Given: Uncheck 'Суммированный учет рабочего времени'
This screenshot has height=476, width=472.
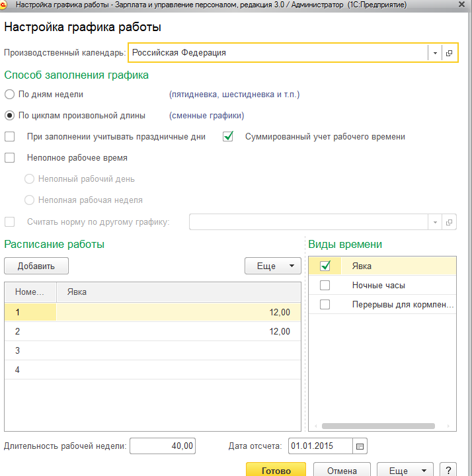Looking at the screenshot, I should click(228, 137).
